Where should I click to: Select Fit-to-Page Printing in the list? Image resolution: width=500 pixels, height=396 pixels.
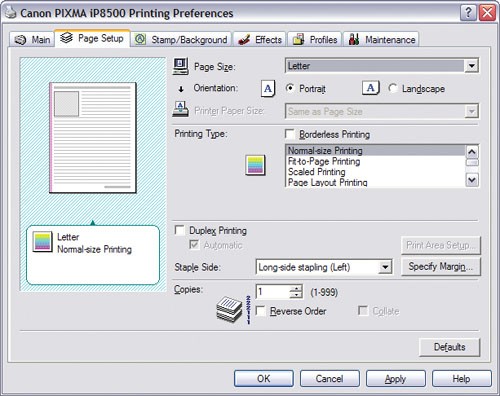pyautogui.click(x=376, y=161)
